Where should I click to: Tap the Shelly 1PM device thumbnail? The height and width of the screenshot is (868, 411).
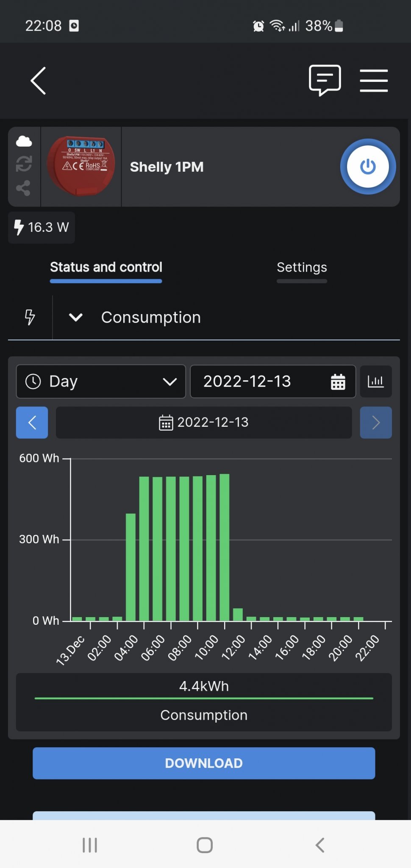click(x=81, y=167)
